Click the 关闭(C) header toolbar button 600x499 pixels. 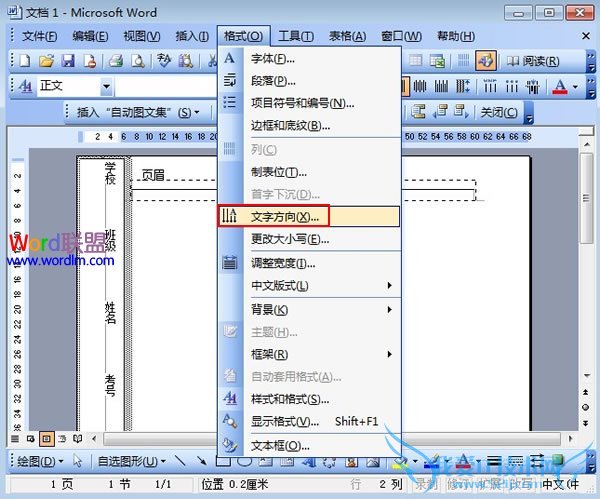[499, 113]
